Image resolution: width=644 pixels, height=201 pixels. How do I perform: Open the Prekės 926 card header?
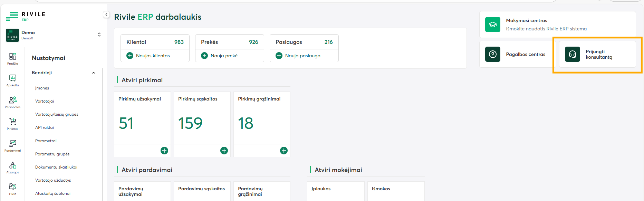(x=230, y=42)
